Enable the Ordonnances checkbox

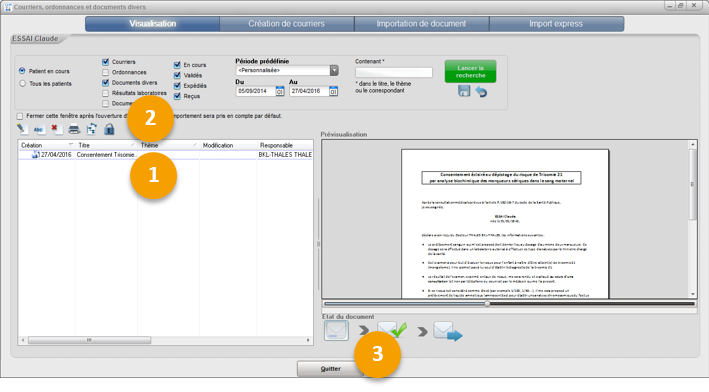click(x=105, y=72)
